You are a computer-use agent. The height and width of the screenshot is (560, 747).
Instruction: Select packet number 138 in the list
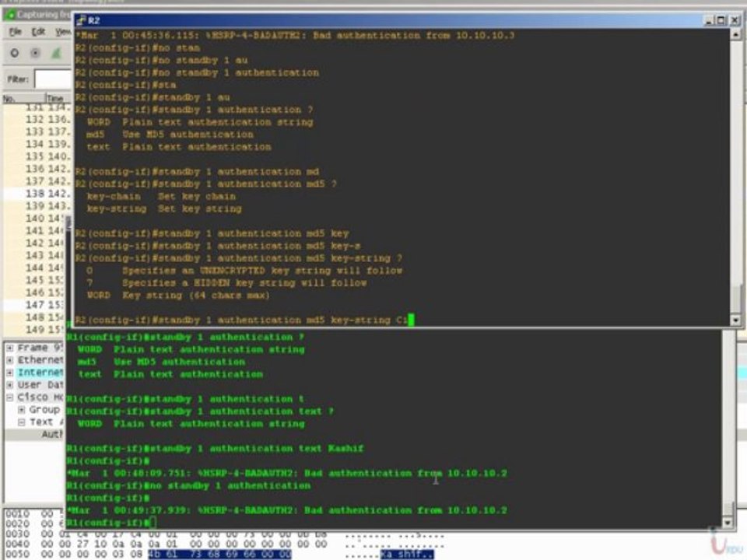pyautogui.click(x=37, y=194)
